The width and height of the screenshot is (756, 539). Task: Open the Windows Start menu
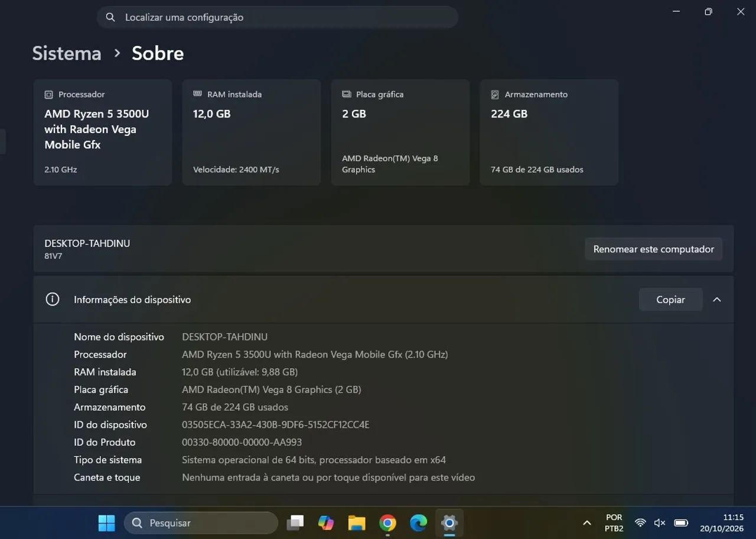(106, 523)
